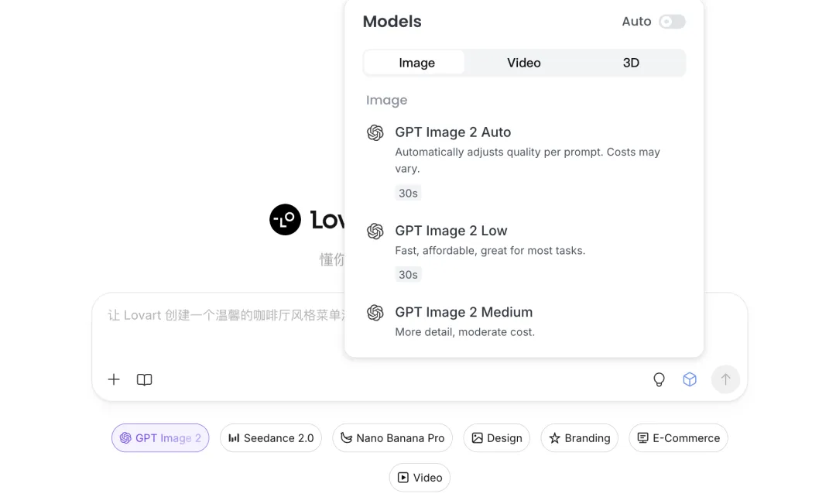Open the book library icon
Screen dimensions: 836x504
145,379
